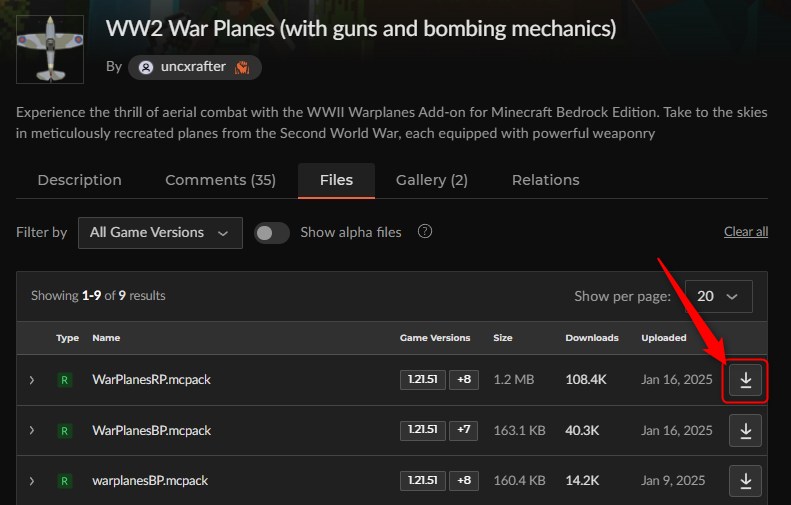Click the Clear all link
Viewport: 791px width, 505px height.
[x=746, y=232]
